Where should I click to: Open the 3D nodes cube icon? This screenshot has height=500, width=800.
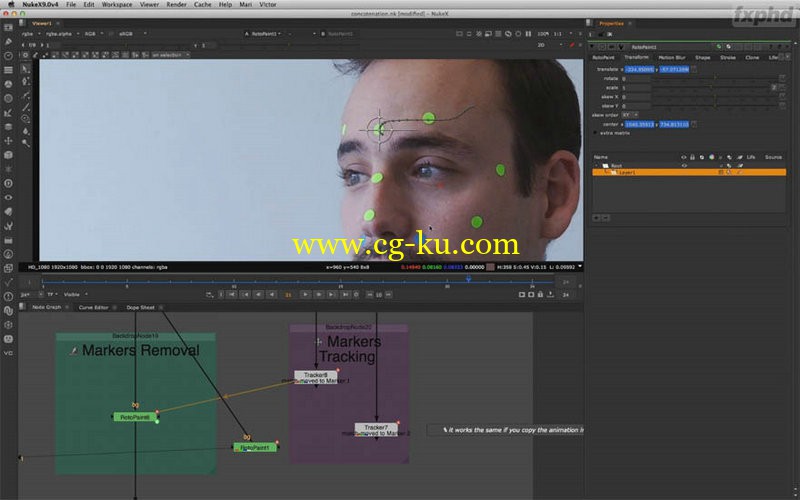(8, 155)
